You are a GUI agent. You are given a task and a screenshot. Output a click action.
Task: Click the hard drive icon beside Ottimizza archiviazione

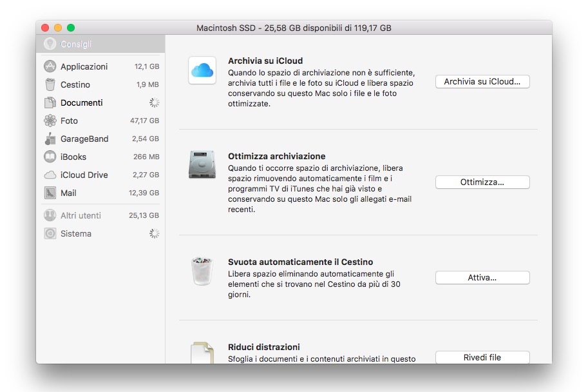[202, 164]
